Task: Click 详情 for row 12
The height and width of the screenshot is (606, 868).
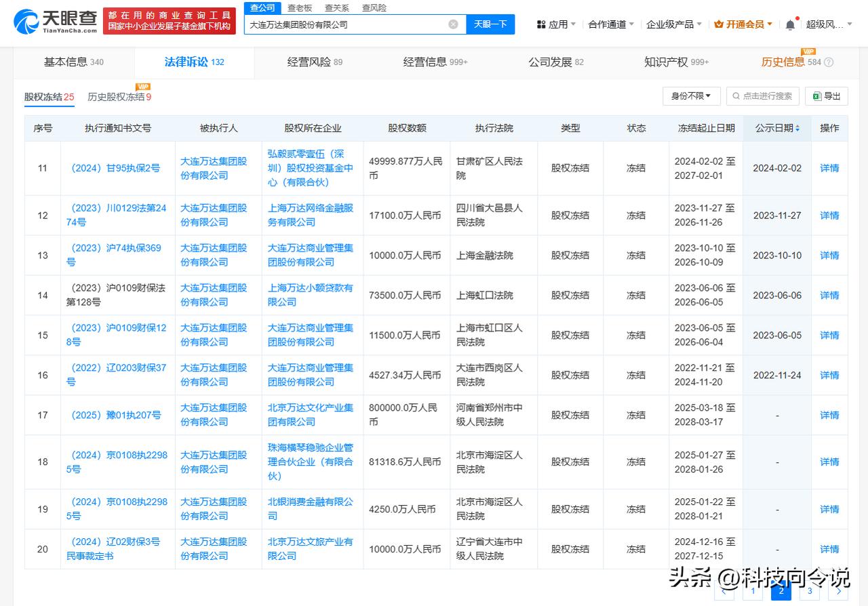Action: [x=829, y=215]
